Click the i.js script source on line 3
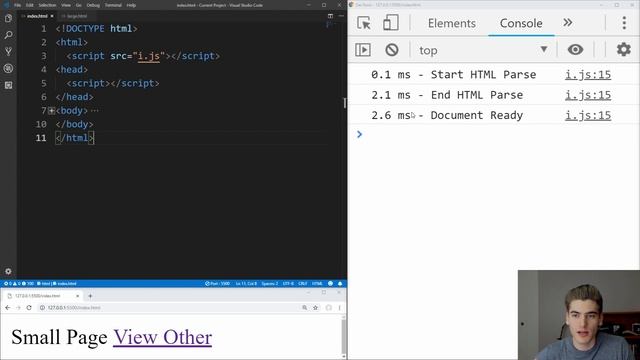The height and width of the screenshot is (360, 640). [149, 56]
